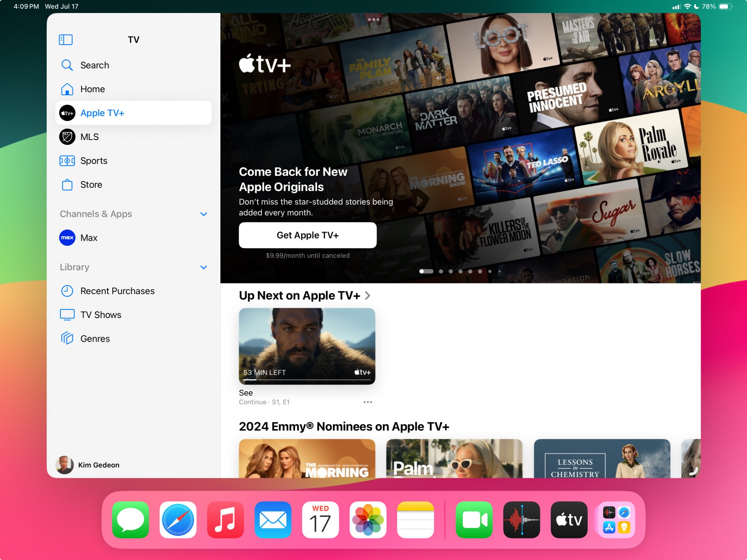Screen dimensions: 747x560
Task: Open TV Shows in the Library
Action: click(x=100, y=314)
